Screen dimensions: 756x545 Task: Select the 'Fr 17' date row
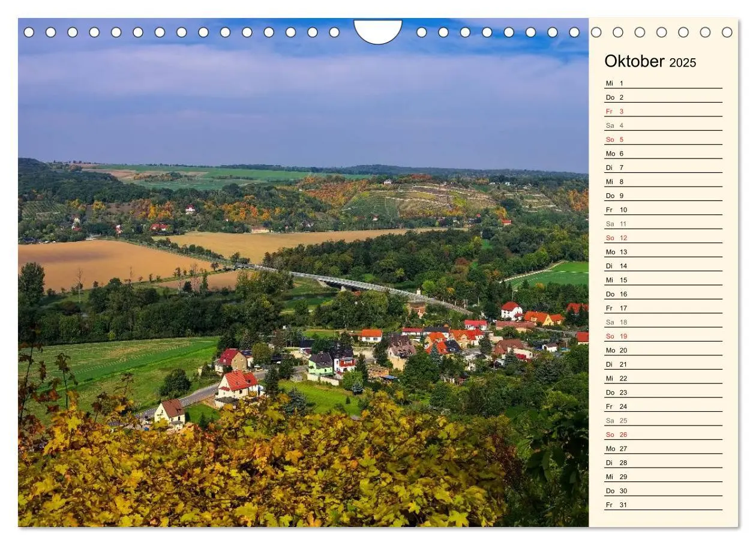pos(663,307)
